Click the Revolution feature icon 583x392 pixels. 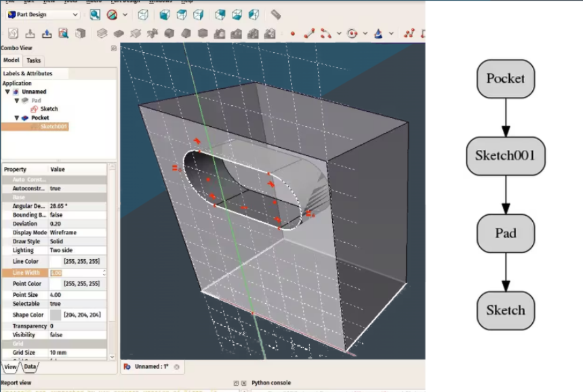coord(136,33)
